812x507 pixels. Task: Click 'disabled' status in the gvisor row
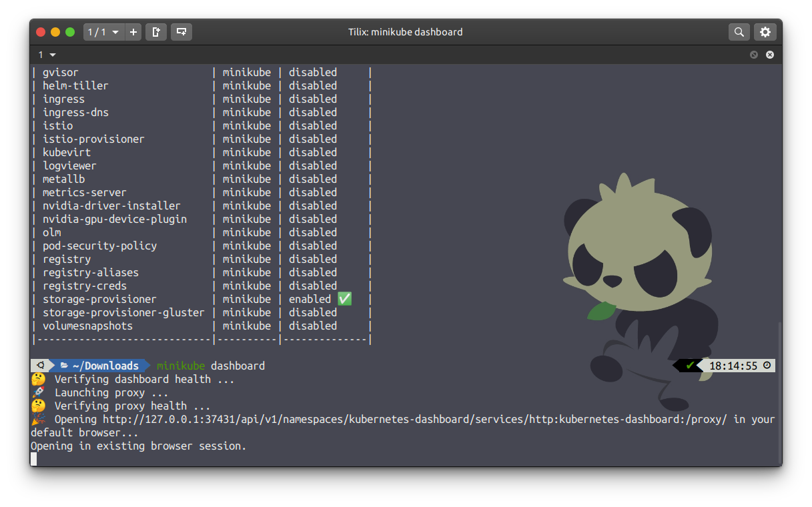click(313, 72)
